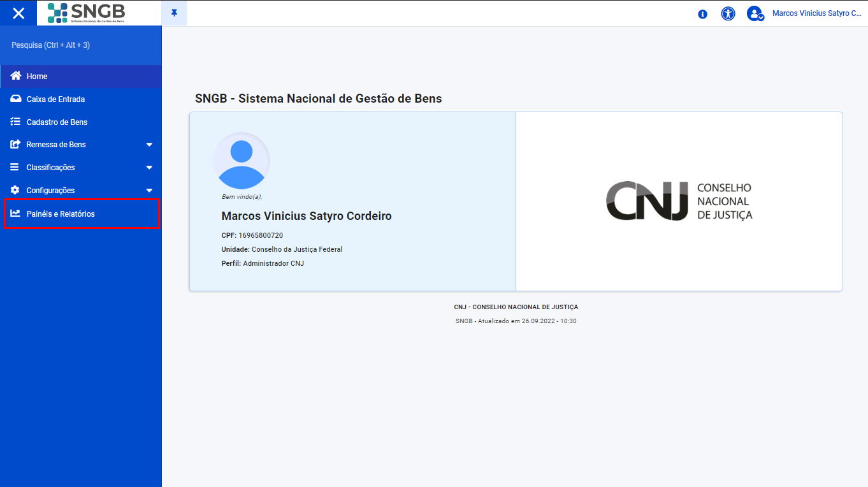The image size is (868, 487).
Task: Click the Cadastro de Bens list icon
Action: [x=16, y=122]
